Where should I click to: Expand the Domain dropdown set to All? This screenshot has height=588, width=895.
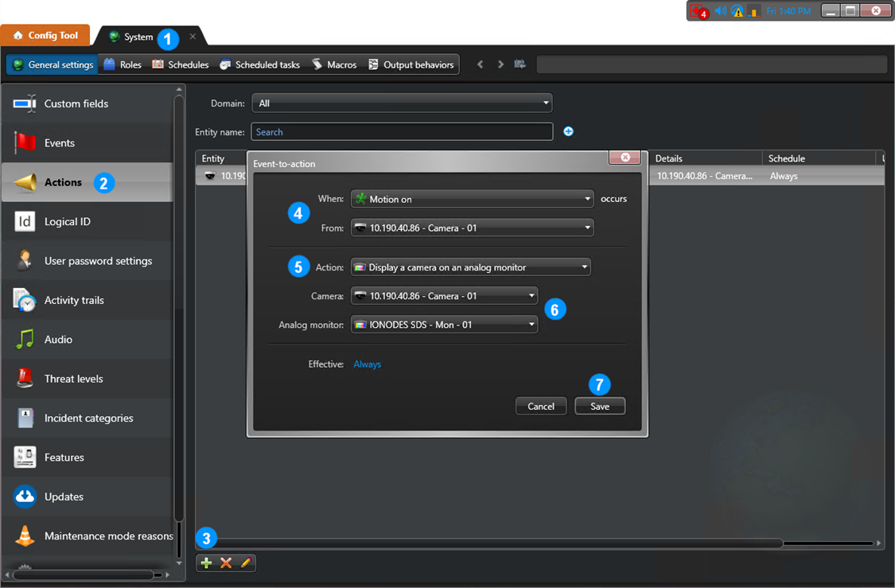point(401,103)
